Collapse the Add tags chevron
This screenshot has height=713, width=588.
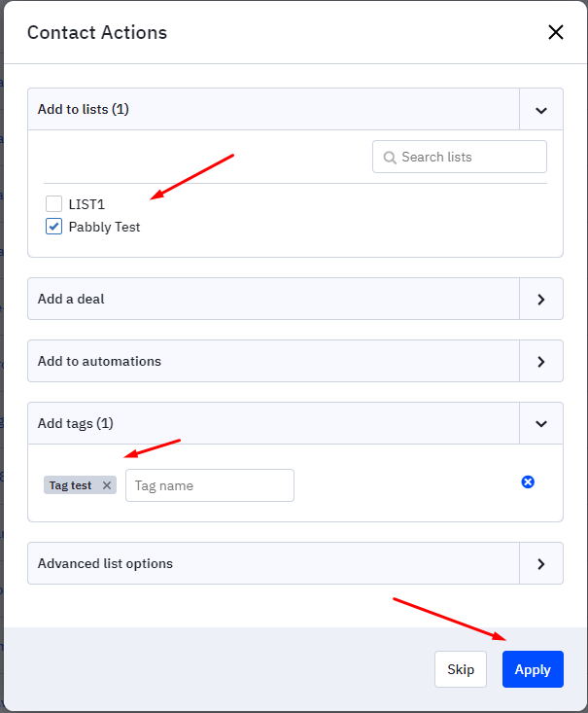540,424
